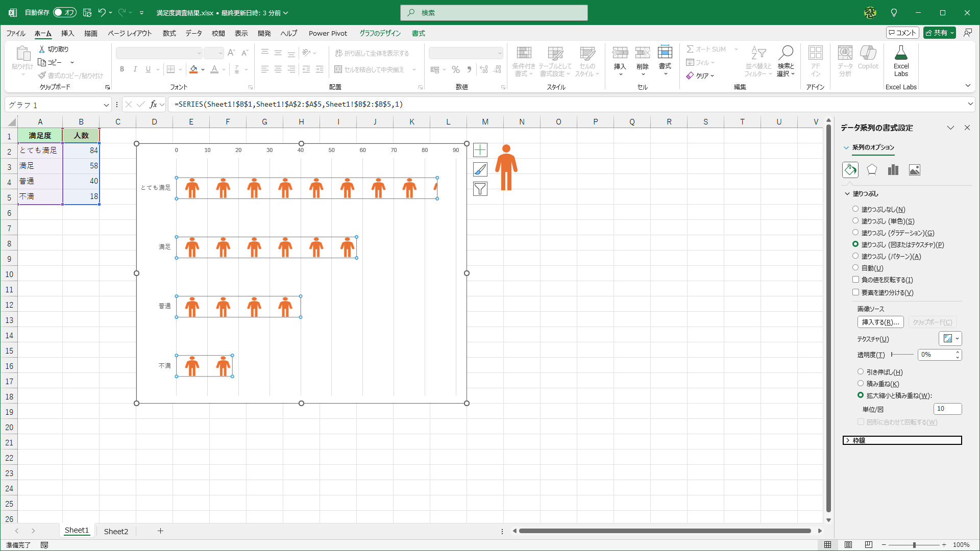Screen dimensions: 980x551
Task: Click the 挿入する(R)... button
Action: point(880,322)
